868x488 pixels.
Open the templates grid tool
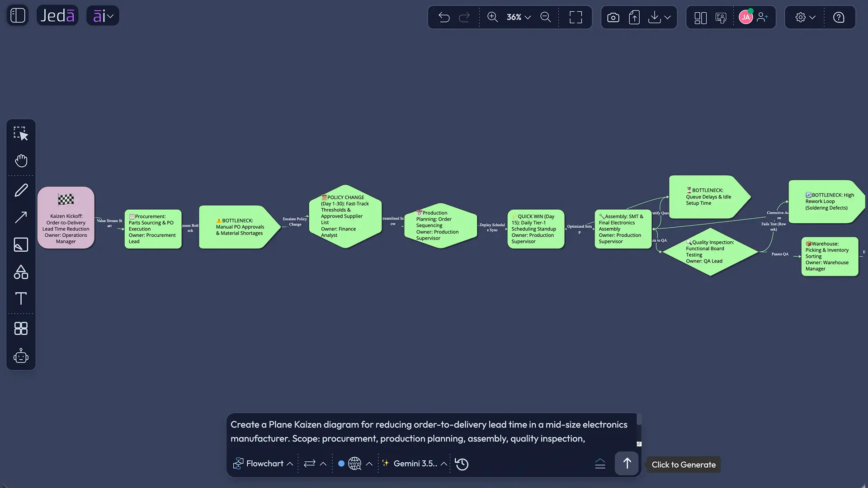pos(21,328)
